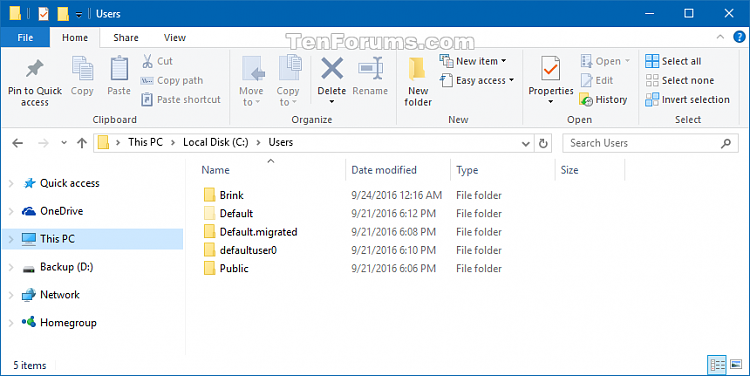Image resolution: width=750 pixels, height=376 pixels.
Task: Refresh the Users folder view
Action: pos(543,143)
